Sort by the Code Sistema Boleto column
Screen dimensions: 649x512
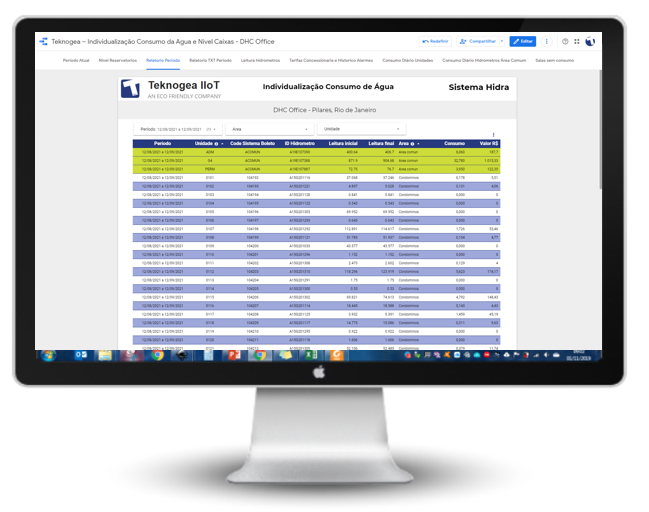point(252,144)
